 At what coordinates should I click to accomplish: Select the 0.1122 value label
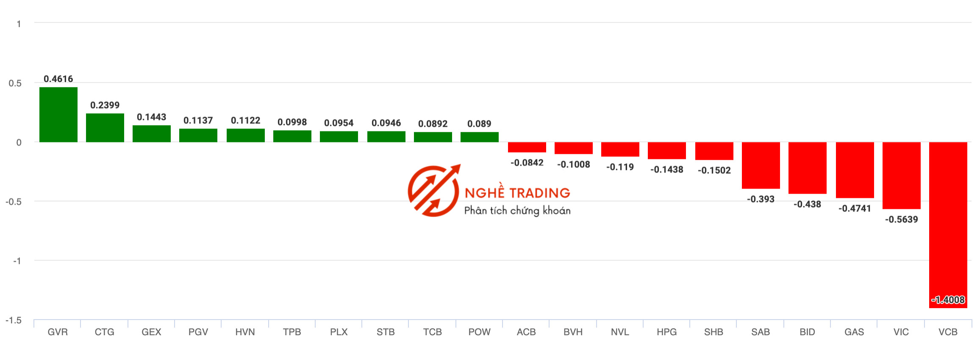click(x=246, y=121)
